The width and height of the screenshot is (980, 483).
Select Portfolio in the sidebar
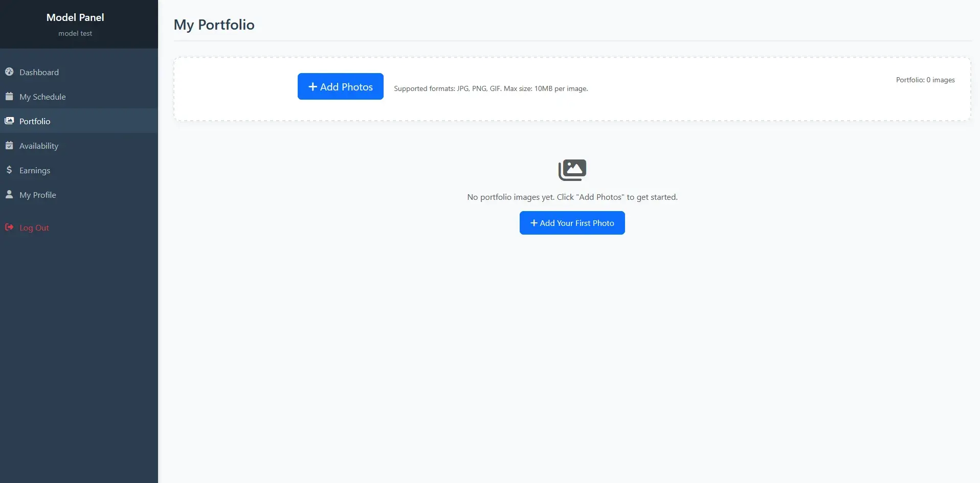35,122
